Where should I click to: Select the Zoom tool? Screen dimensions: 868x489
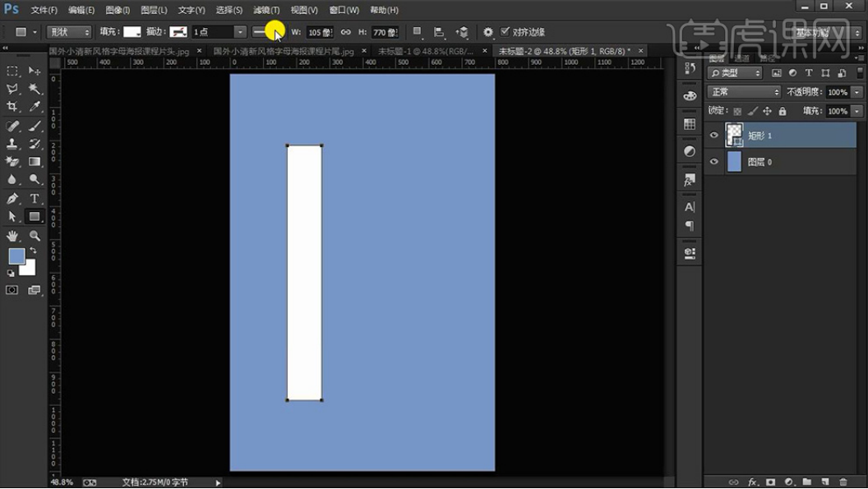(35, 236)
